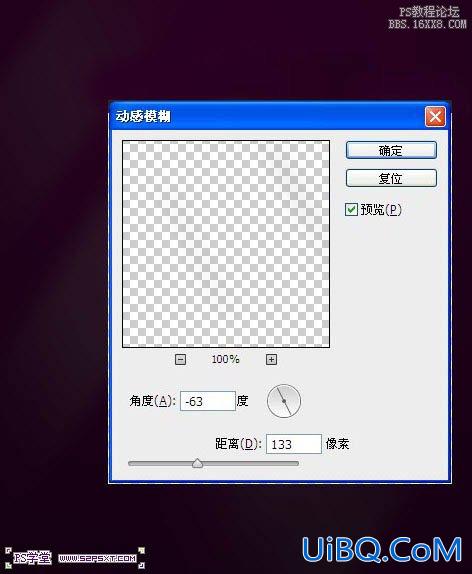This screenshot has height=574, width=472.
Task: Toggle the 预览(P) preview checkbox
Action: (352, 210)
